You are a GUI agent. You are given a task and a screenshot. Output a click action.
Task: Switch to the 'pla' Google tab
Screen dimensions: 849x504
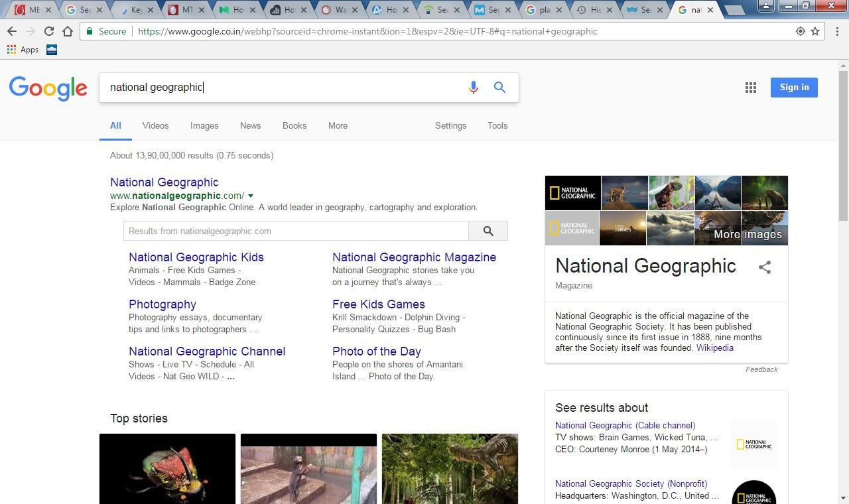544,10
